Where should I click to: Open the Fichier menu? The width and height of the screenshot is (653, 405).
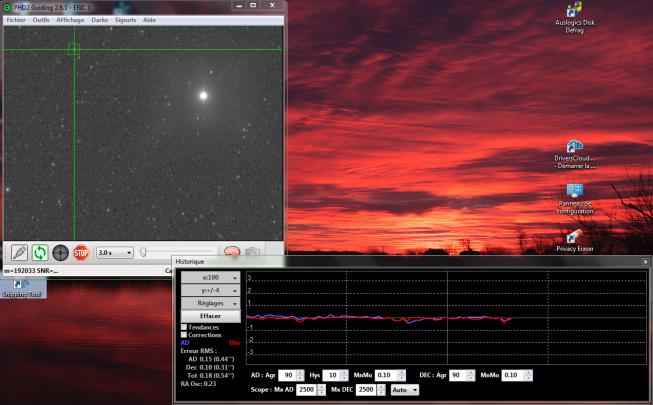(x=16, y=20)
